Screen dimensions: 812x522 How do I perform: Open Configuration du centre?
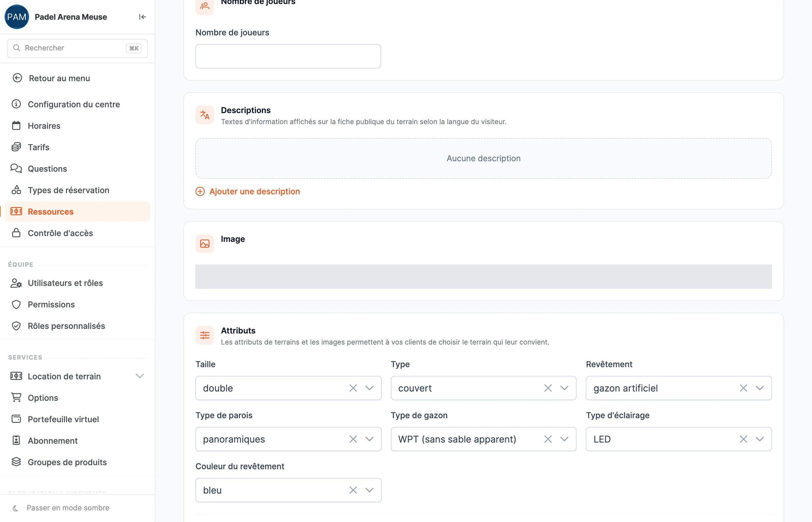tap(74, 104)
